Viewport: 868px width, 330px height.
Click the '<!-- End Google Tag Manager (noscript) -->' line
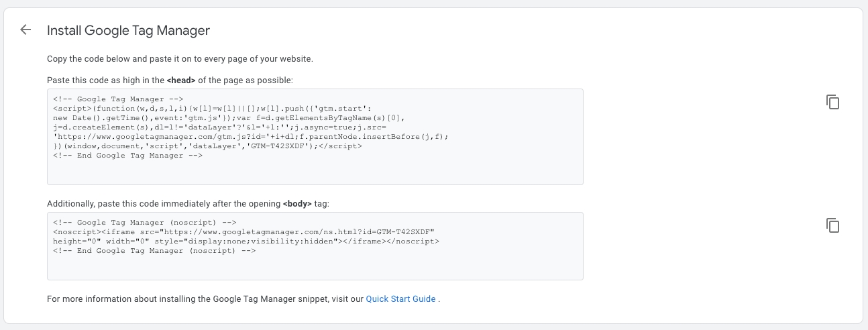[x=154, y=250]
